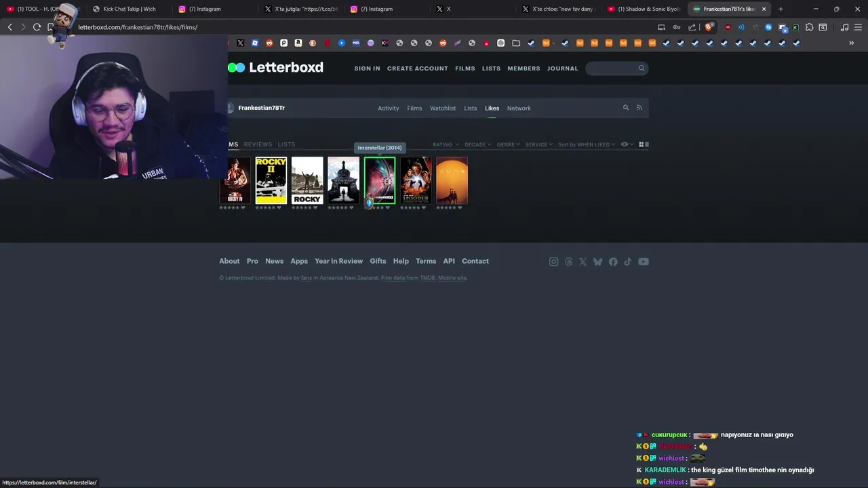Expand the RATING filter dropdown

[x=446, y=144]
